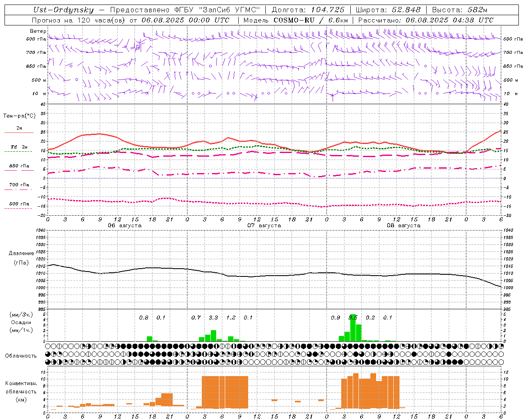This screenshot has height=420, width=525.
Task: Click the red line sample under 2м legend
Action: [19, 132]
